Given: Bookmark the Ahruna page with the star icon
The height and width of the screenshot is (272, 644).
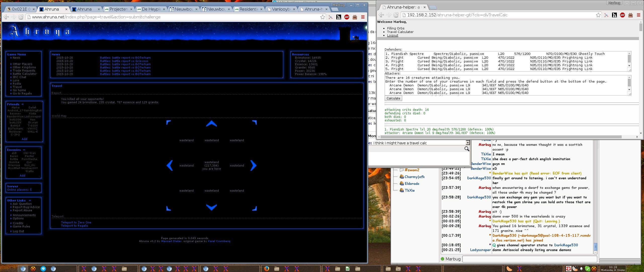Looking at the screenshot, I should pos(323,17).
